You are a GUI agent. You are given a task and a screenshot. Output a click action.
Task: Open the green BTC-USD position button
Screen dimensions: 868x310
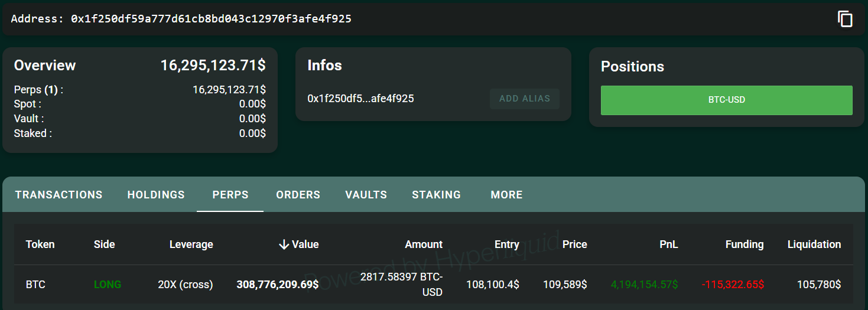pyautogui.click(x=726, y=100)
